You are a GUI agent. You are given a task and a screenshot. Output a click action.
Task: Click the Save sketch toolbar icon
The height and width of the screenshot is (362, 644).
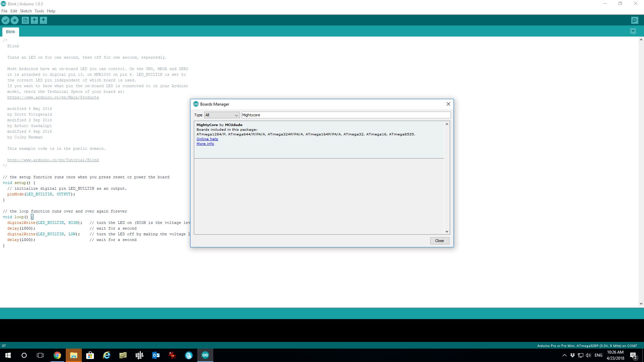tap(43, 20)
